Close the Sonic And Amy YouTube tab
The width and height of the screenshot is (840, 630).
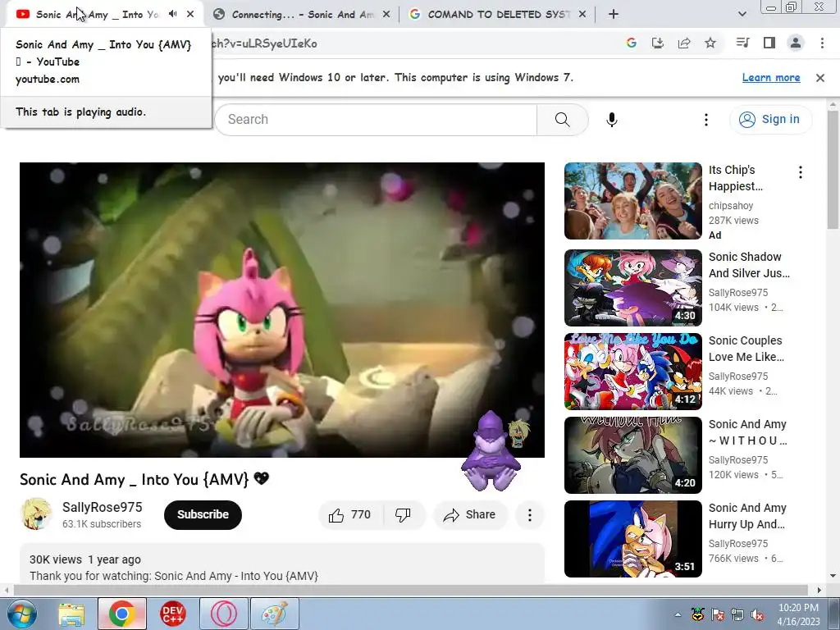click(x=190, y=14)
